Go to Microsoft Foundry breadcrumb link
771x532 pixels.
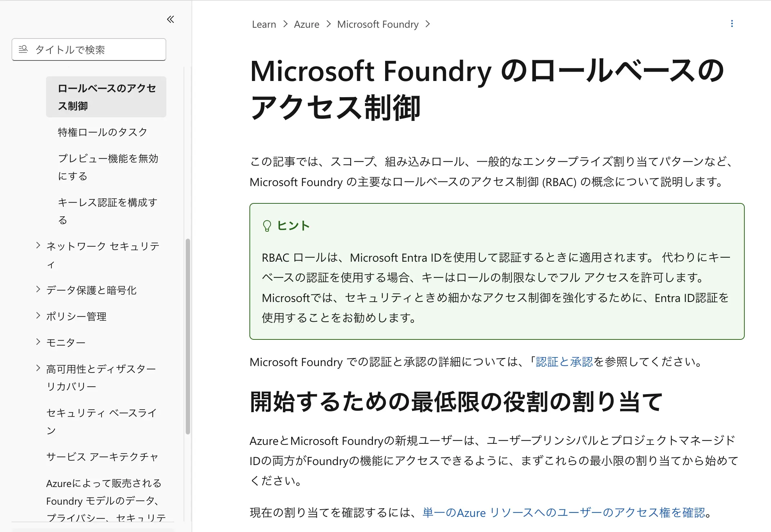pyautogui.click(x=378, y=24)
